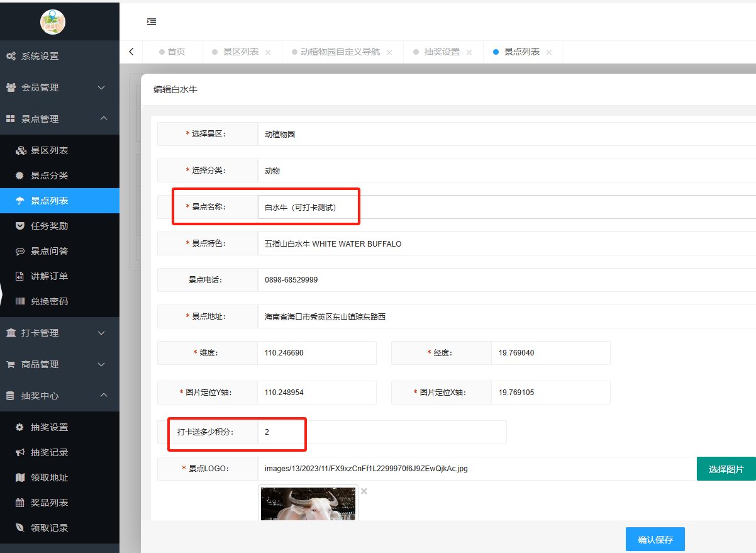Screen dimensions: 756x553
Task: Select the 景点列表 tab
Action: [522, 52]
